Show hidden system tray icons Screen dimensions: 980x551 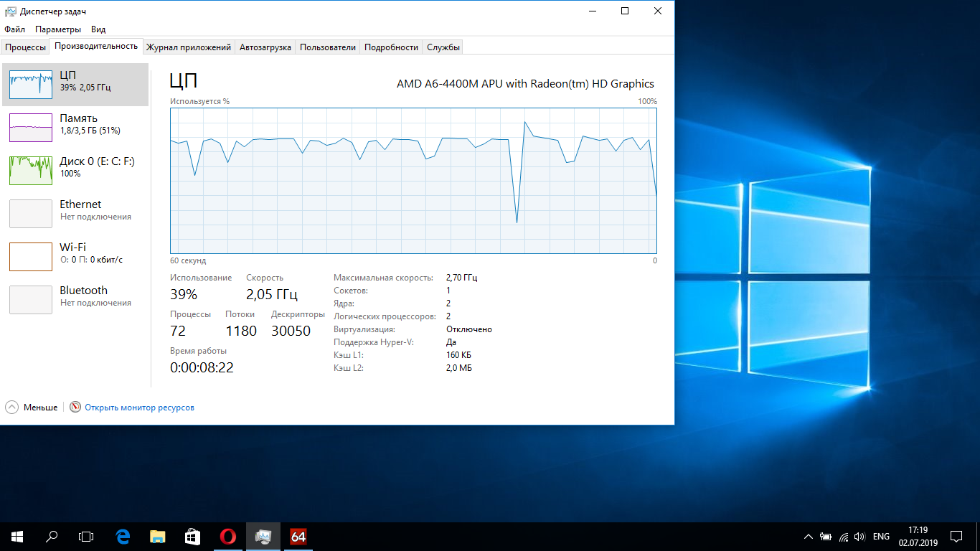point(809,536)
